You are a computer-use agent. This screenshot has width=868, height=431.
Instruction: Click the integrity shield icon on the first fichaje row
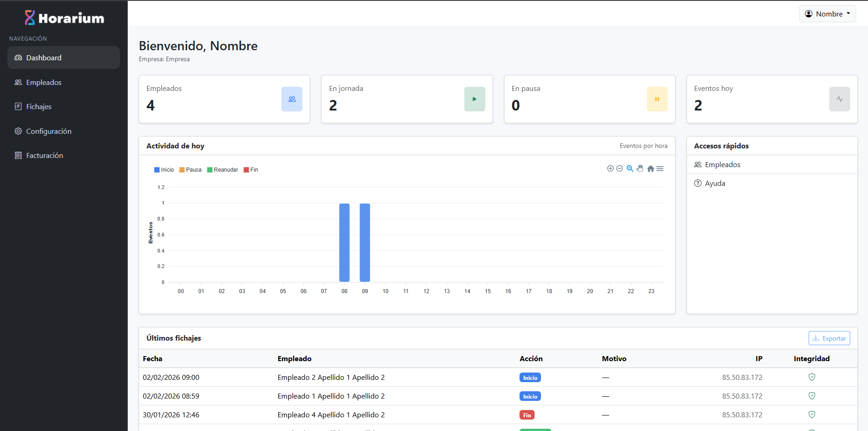(812, 377)
